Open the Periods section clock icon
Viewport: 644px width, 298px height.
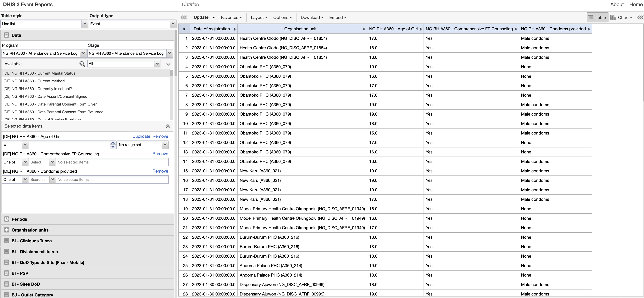click(x=7, y=219)
